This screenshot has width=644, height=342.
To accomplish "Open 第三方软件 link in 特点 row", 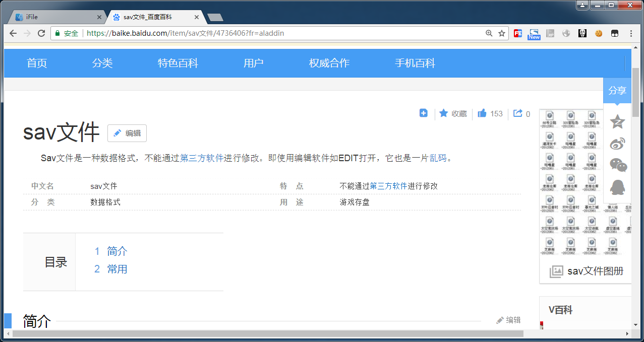I will [x=388, y=186].
